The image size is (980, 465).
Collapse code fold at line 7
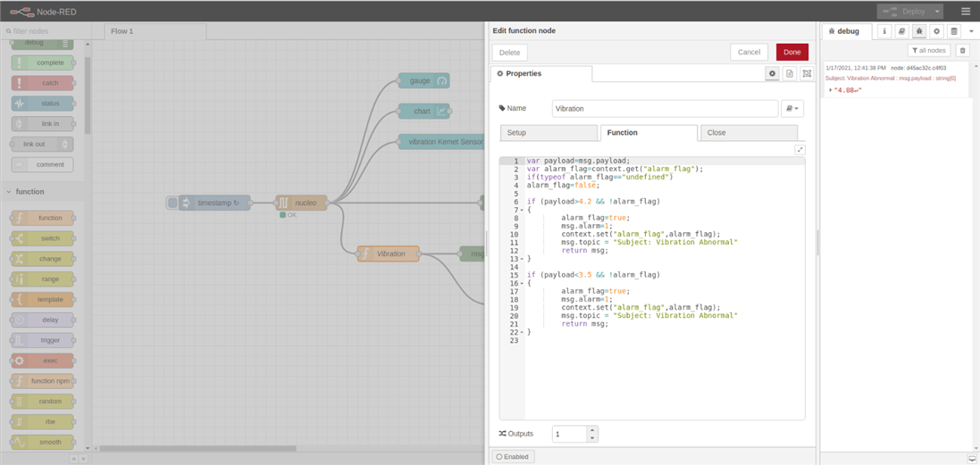(x=522, y=211)
